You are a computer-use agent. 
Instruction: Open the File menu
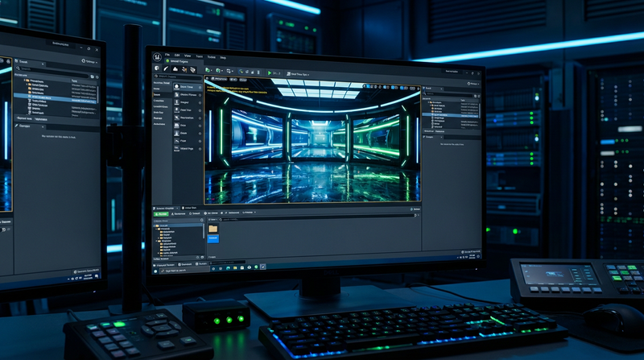pos(167,55)
